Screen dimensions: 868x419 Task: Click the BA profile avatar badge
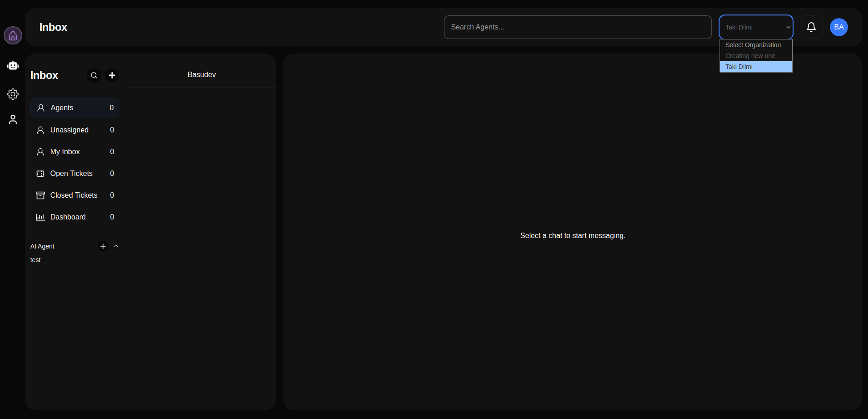point(838,27)
